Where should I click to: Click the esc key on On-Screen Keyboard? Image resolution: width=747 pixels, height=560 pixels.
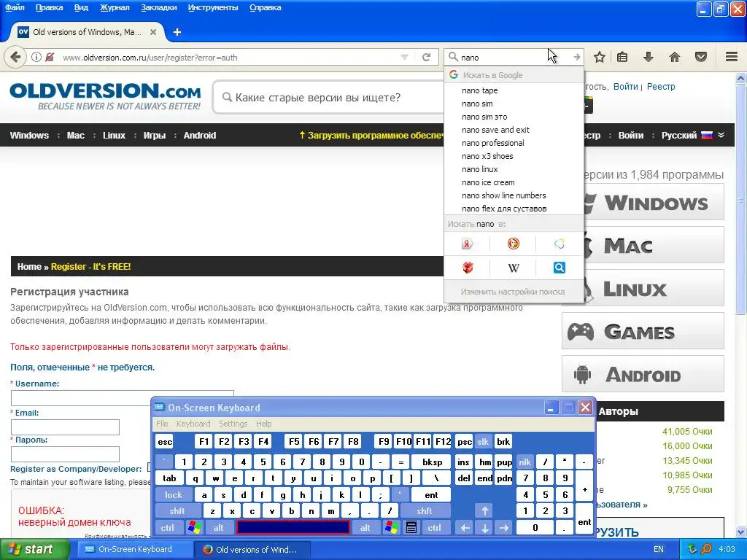tap(165, 442)
